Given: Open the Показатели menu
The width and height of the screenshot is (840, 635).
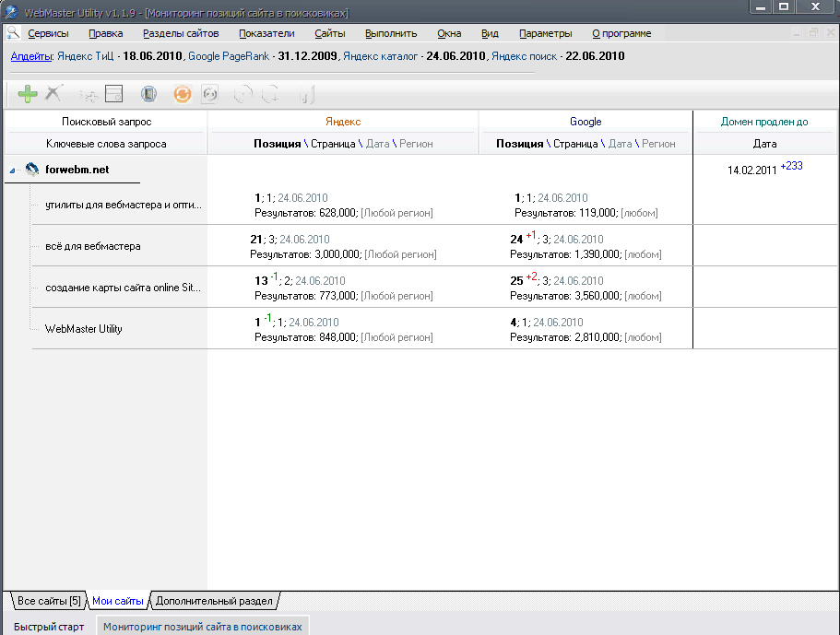Looking at the screenshot, I should tap(266, 33).
